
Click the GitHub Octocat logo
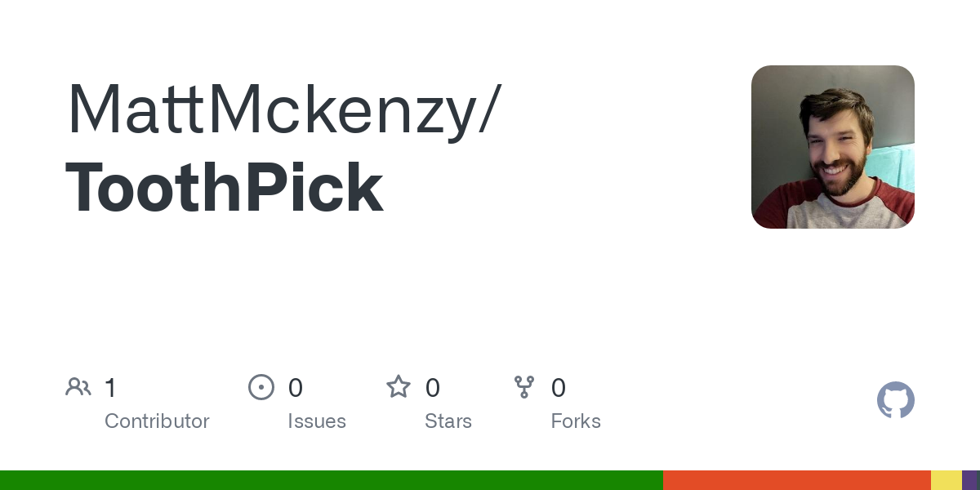tap(896, 400)
